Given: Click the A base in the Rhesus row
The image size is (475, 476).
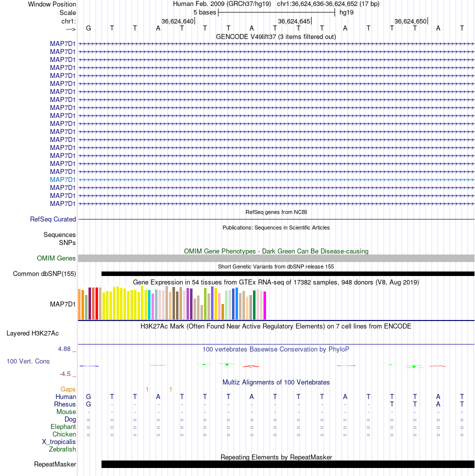Looking at the screenshot, I should pos(438,404).
